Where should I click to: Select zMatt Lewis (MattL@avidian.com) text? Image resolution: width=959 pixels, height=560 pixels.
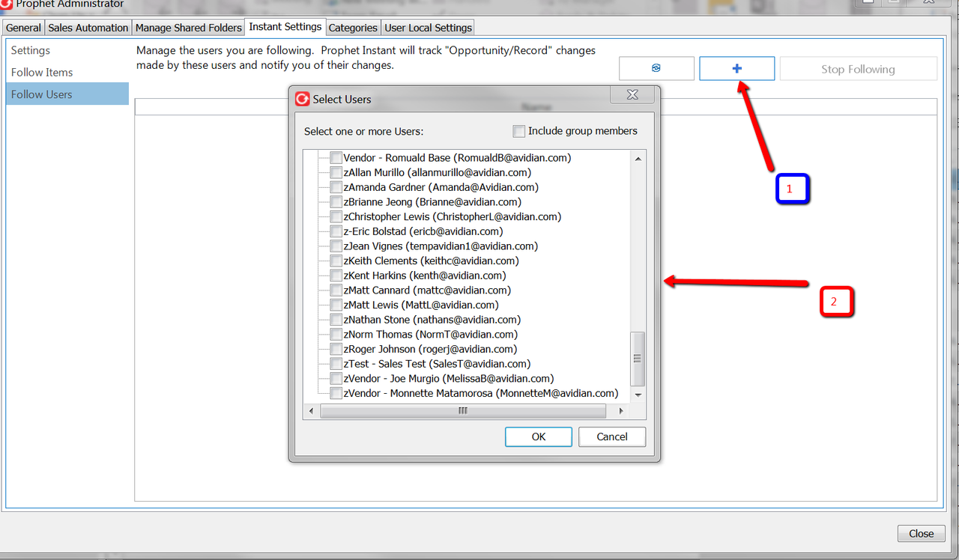coord(420,305)
